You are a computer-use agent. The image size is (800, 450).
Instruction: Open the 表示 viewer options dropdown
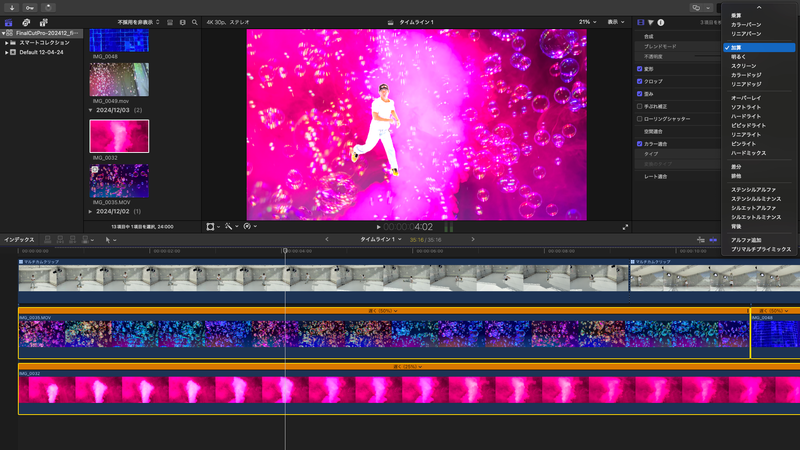point(615,22)
